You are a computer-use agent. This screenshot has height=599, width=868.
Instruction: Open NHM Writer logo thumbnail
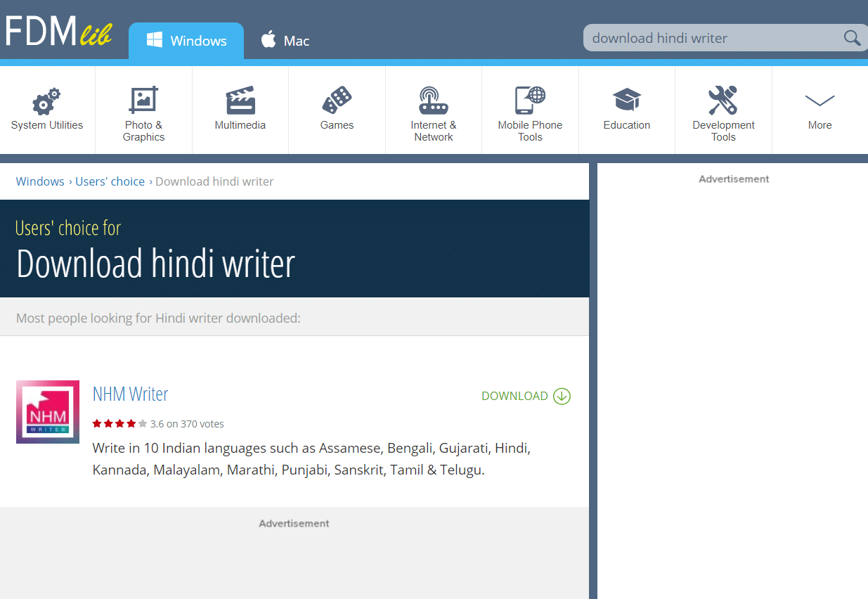click(48, 412)
